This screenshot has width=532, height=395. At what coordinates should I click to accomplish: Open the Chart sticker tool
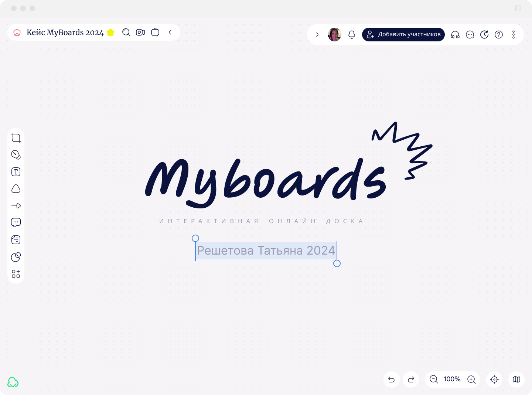pyautogui.click(x=16, y=257)
